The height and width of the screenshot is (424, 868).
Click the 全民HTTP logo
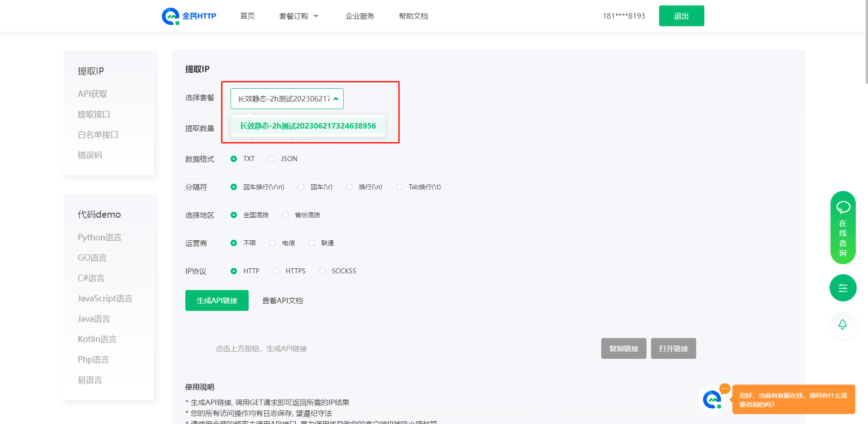(189, 16)
